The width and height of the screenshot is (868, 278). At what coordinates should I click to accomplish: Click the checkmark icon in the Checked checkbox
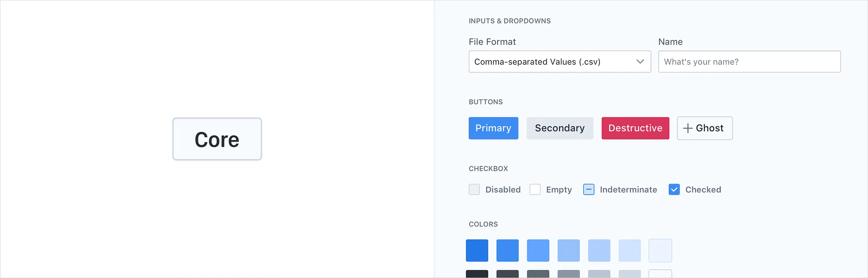674,189
